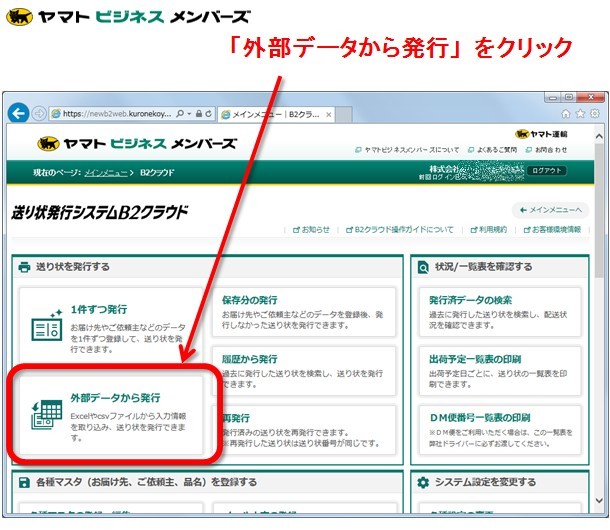
Task: Open 発行済データの検索 card
Action: (x=500, y=312)
